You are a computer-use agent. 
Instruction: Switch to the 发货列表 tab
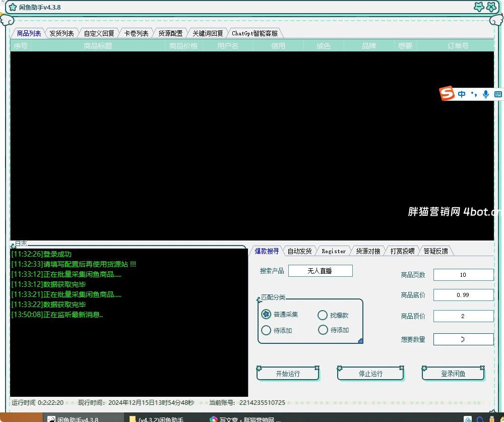point(61,33)
